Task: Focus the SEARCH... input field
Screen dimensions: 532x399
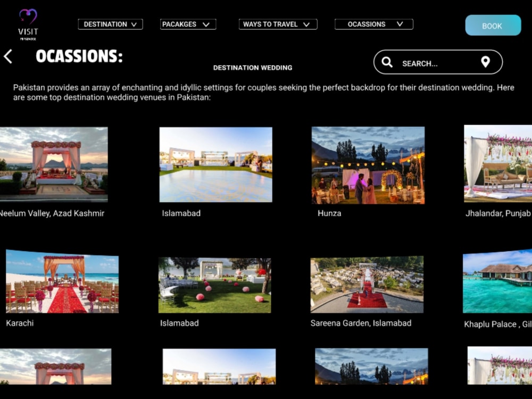Action: [x=438, y=62]
